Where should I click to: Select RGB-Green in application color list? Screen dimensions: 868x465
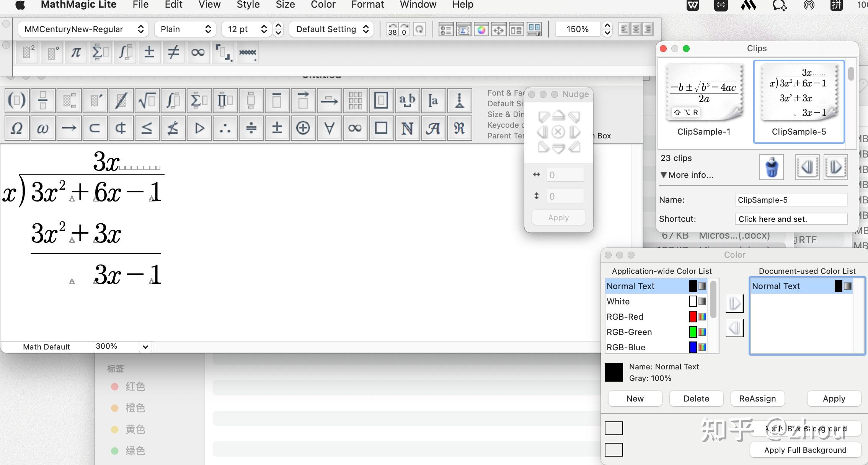pyautogui.click(x=656, y=332)
